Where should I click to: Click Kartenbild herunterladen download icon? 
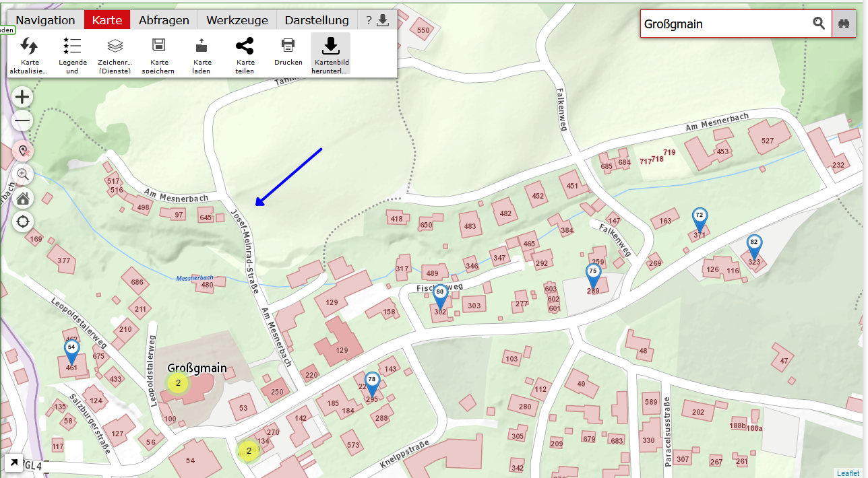tap(330, 46)
